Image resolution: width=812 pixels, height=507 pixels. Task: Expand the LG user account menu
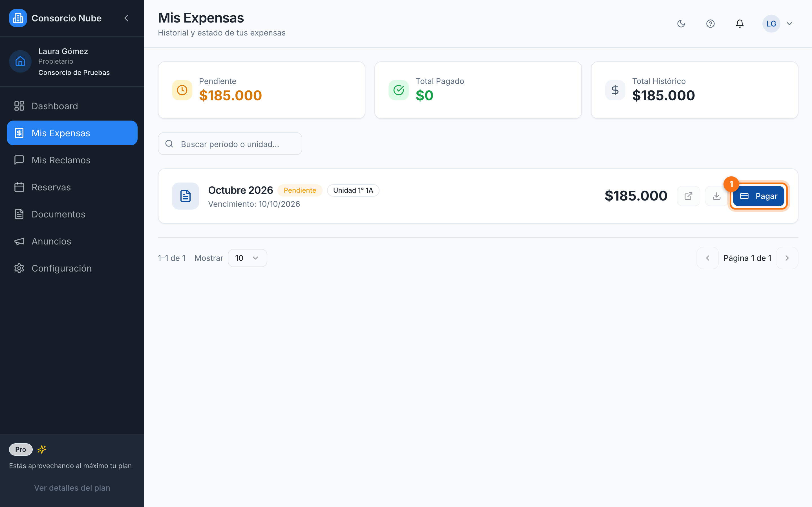tap(778, 23)
